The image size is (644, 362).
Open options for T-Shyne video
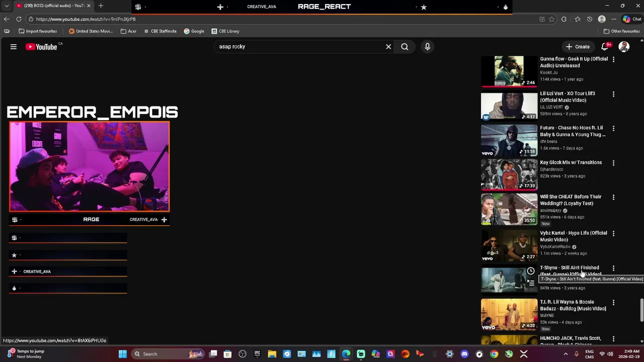point(613,268)
